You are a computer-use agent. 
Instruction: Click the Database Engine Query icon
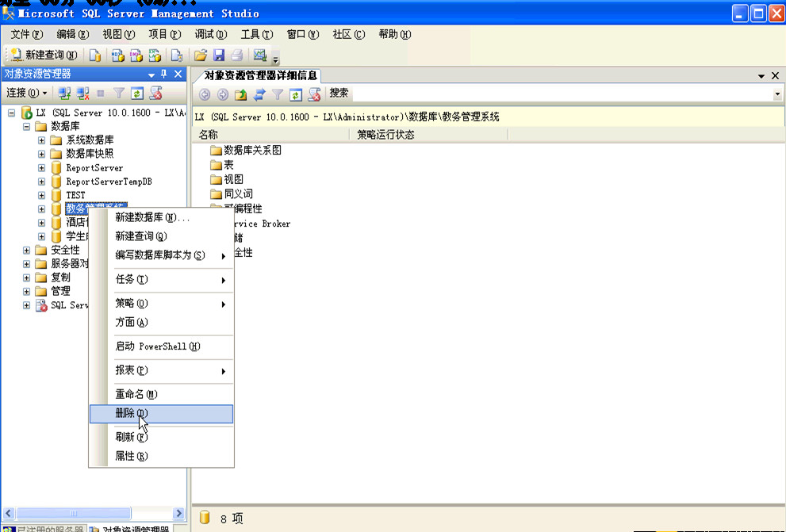tap(95, 55)
